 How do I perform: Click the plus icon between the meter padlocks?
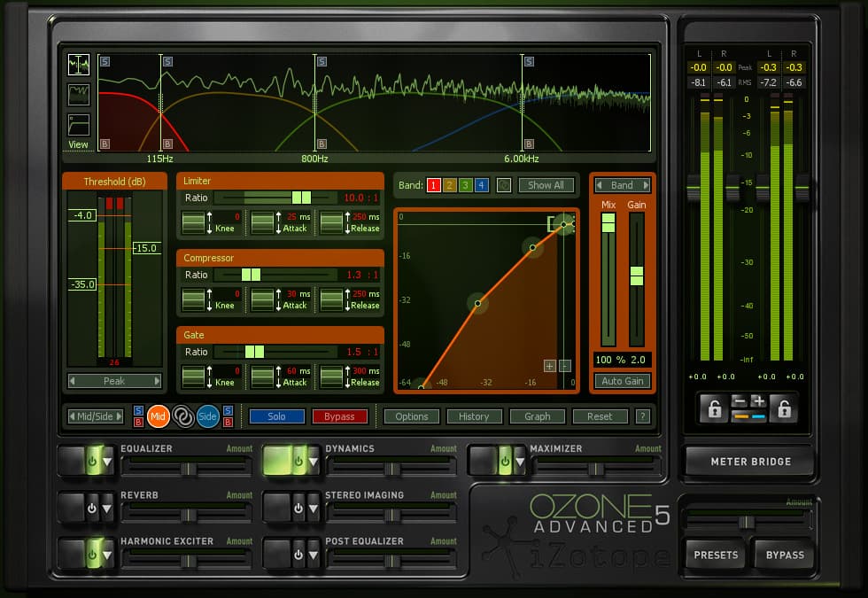click(x=758, y=401)
